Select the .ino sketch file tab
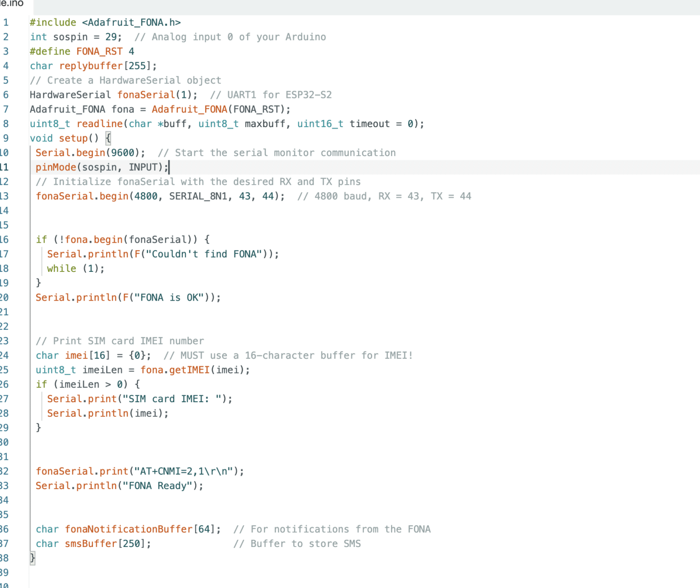700x588 pixels. coord(13,4)
